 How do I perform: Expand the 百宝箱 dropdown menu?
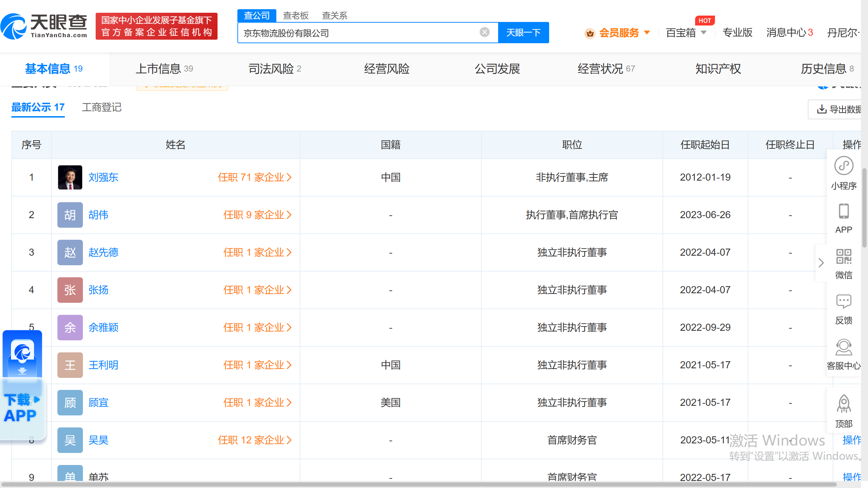(x=686, y=33)
